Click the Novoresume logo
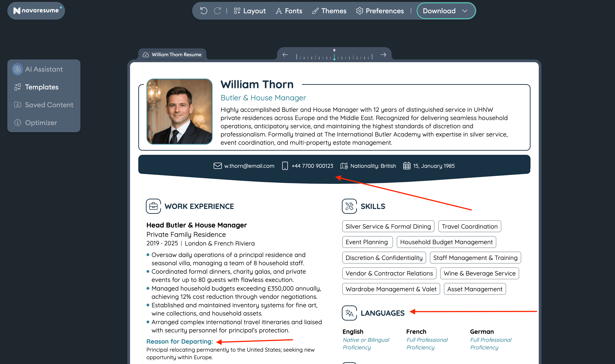 (36, 11)
